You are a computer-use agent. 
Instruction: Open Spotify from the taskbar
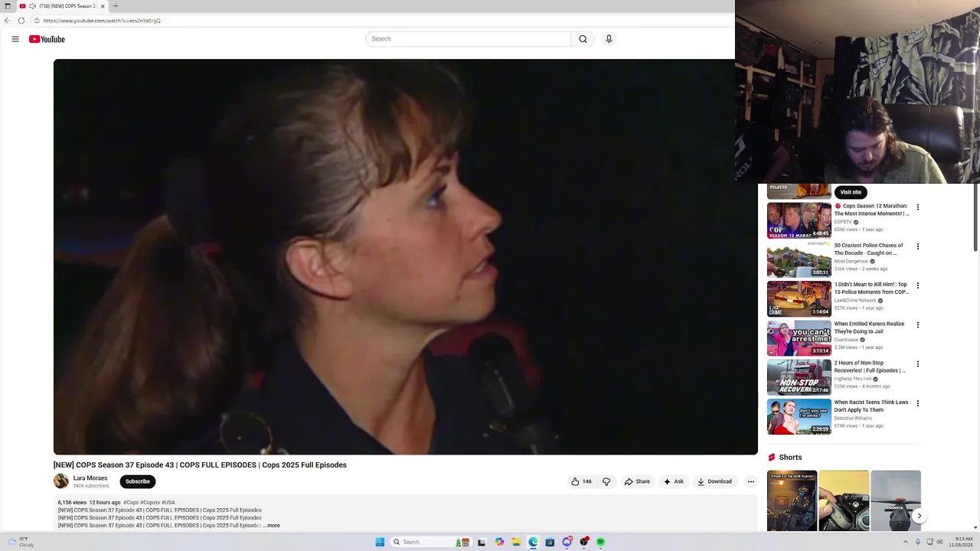tap(601, 542)
